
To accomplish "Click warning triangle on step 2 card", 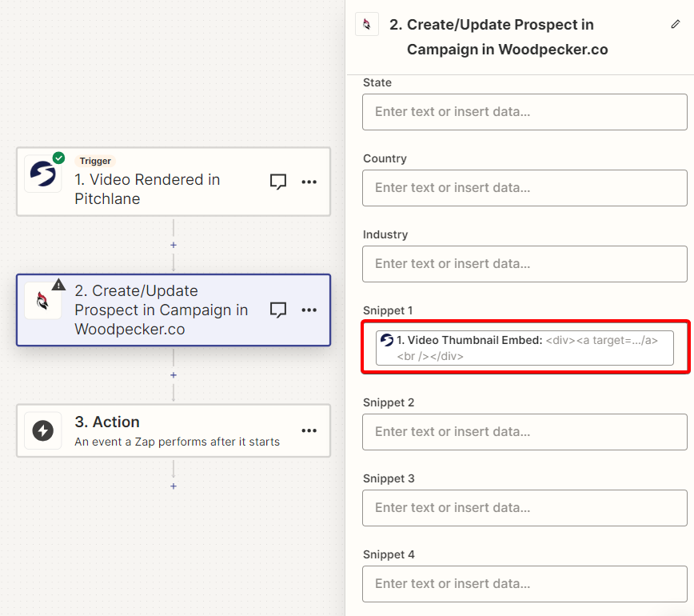I will (58, 285).
